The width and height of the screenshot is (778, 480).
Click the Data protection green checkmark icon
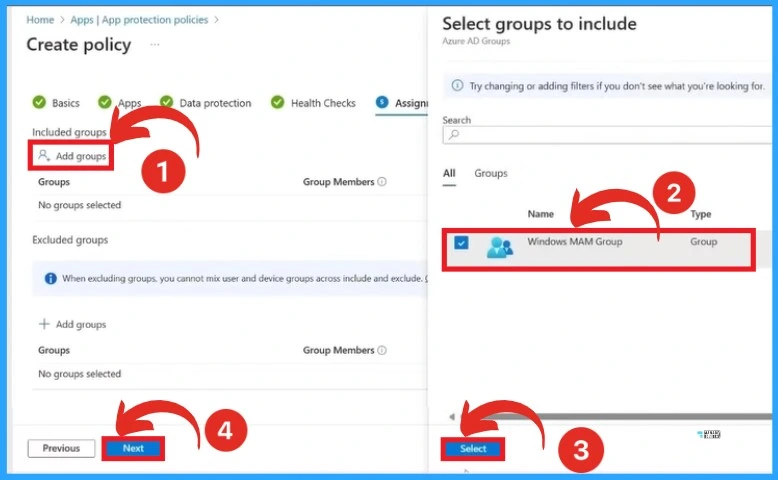[x=167, y=102]
